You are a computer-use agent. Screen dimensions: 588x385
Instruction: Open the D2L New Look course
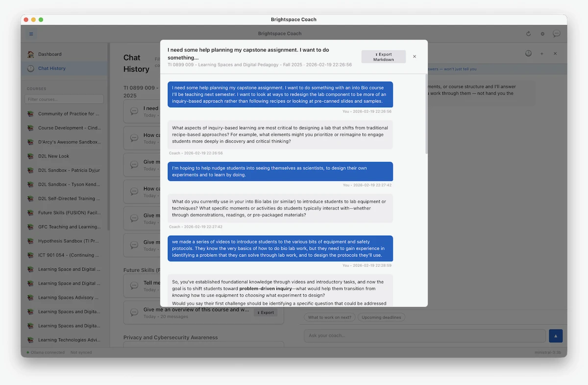point(54,156)
